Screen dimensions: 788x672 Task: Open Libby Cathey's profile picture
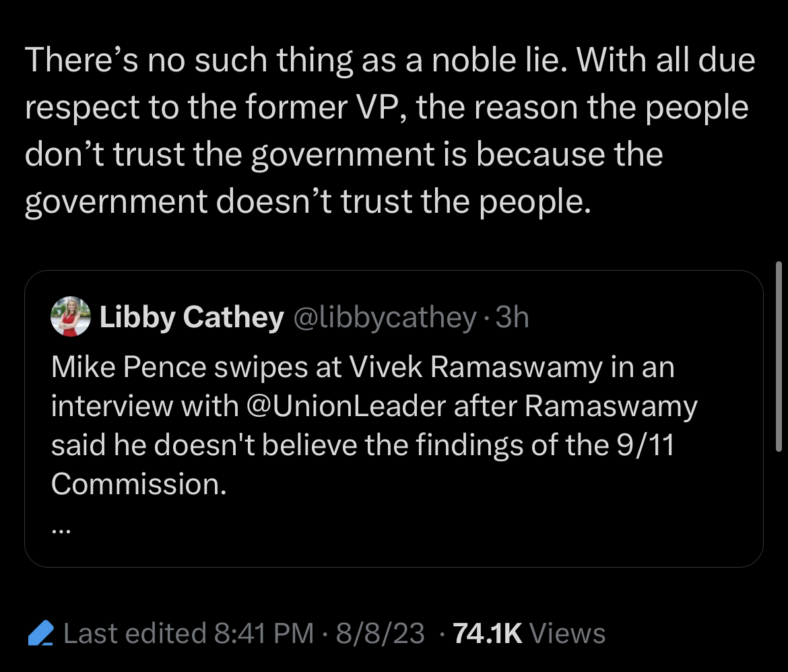70,316
